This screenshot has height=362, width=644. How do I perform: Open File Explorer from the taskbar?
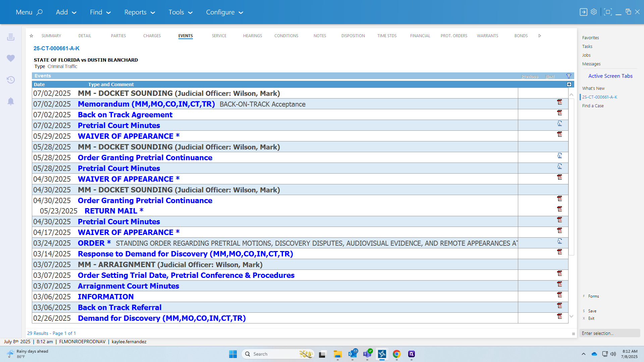pyautogui.click(x=337, y=354)
